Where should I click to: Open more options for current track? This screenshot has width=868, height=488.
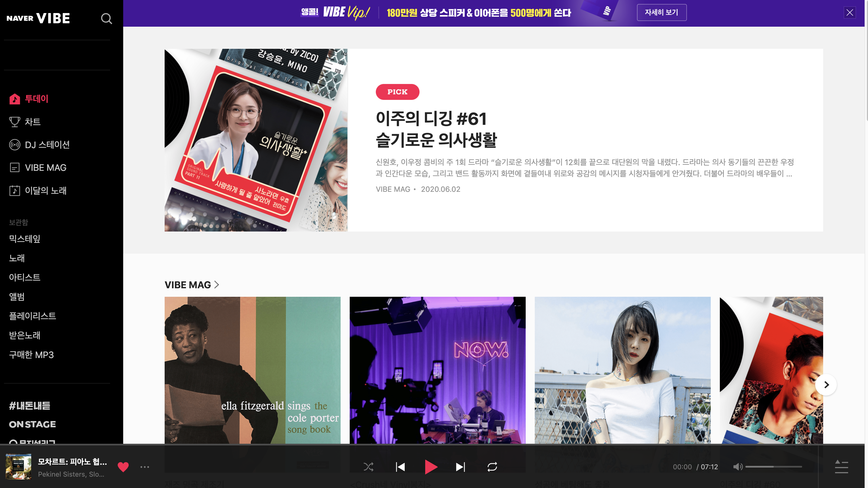(x=144, y=467)
